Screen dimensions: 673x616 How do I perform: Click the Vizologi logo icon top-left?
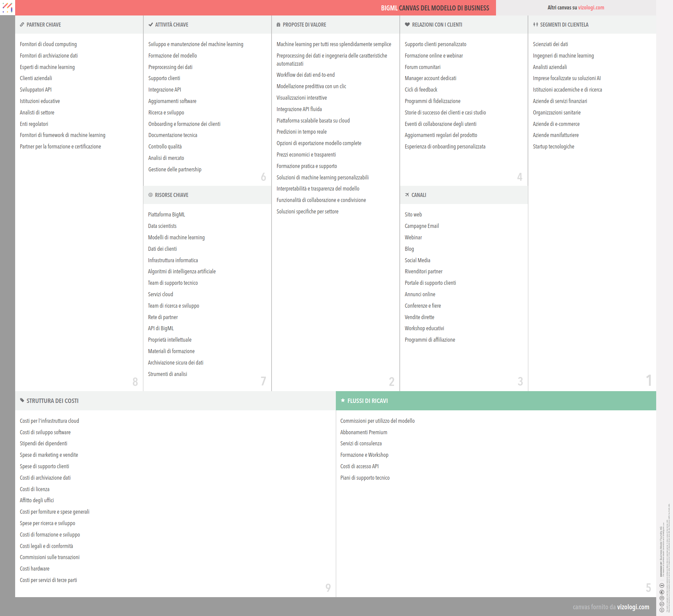[7, 7]
